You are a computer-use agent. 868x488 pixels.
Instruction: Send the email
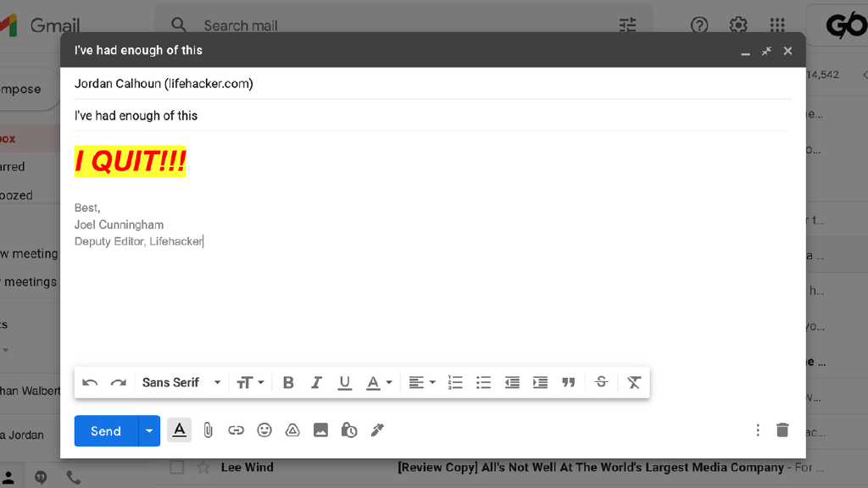[x=106, y=431]
